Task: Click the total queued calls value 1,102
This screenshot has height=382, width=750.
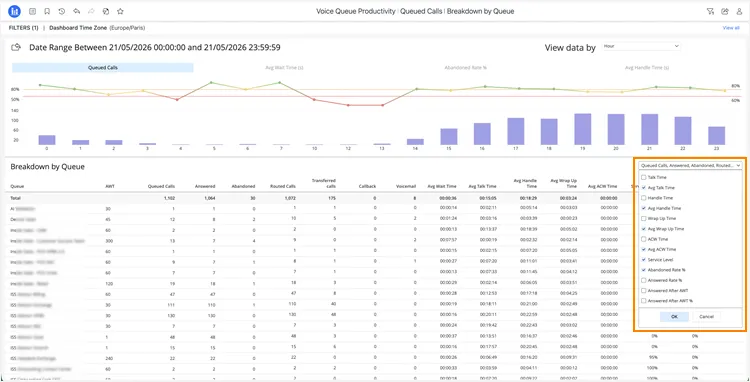Action: (168, 198)
